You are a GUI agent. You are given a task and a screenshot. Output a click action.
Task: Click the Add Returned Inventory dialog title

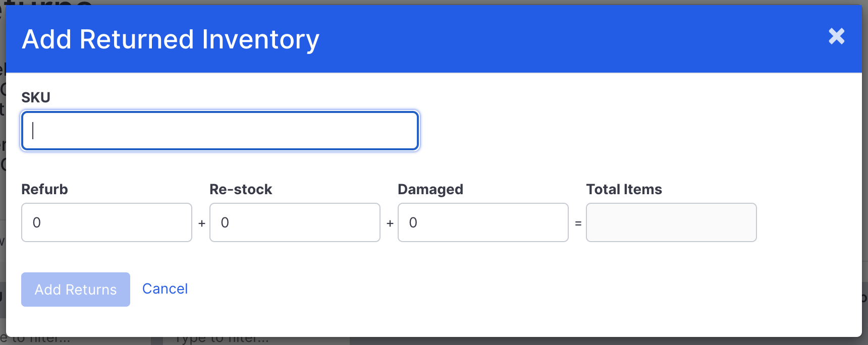point(170,39)
